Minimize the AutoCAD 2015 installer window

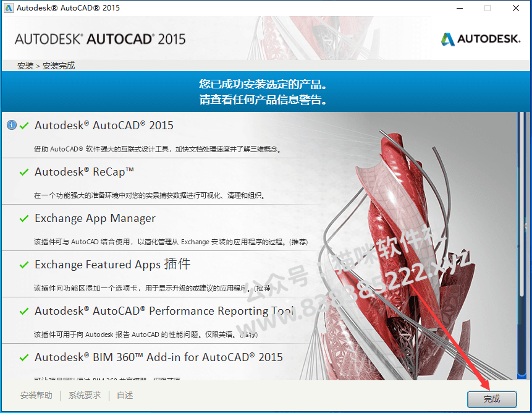[460, 8]
